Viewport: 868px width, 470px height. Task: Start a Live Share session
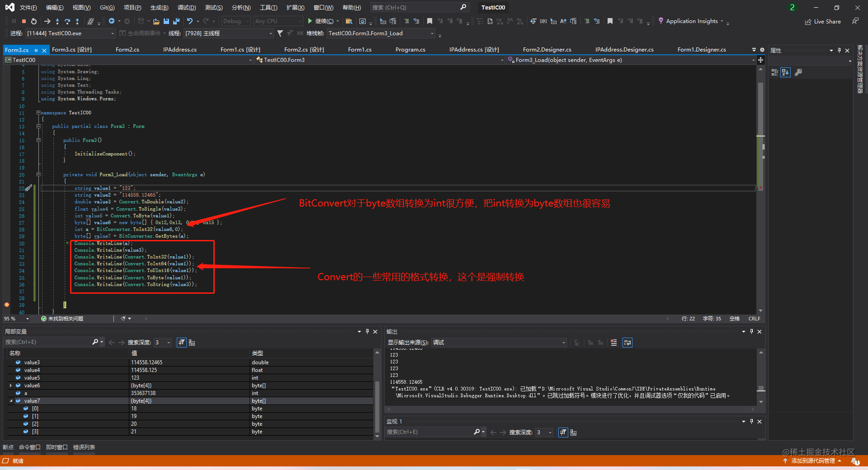(x=823, y=21)
